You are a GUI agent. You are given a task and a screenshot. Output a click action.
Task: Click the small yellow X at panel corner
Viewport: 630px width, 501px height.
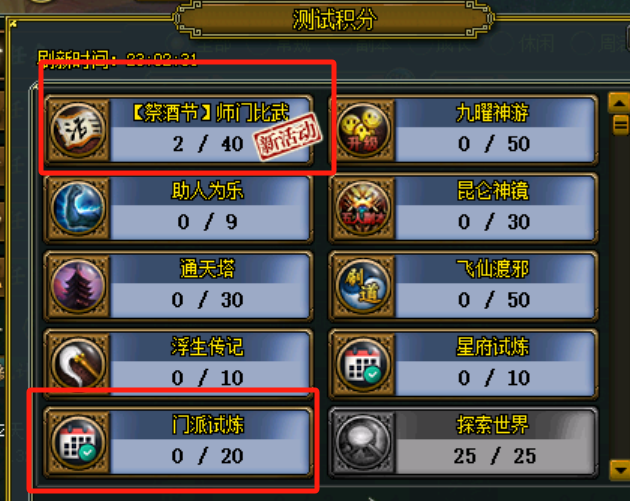13,24
